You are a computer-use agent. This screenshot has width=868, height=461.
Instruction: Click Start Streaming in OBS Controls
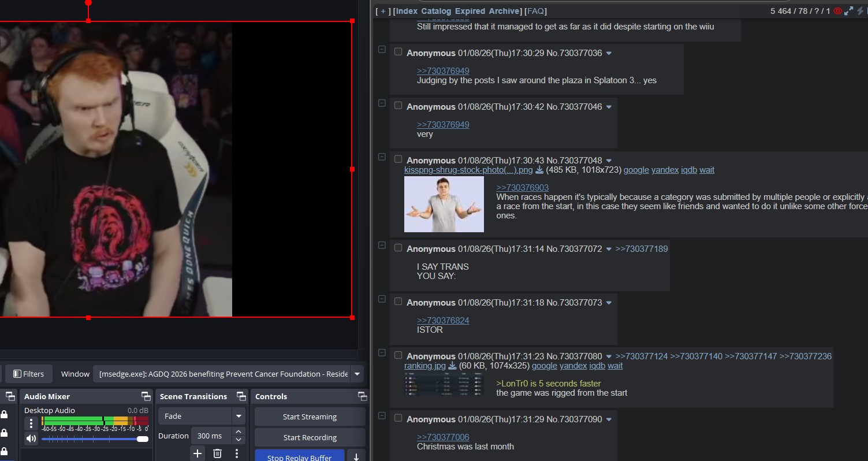310,417
